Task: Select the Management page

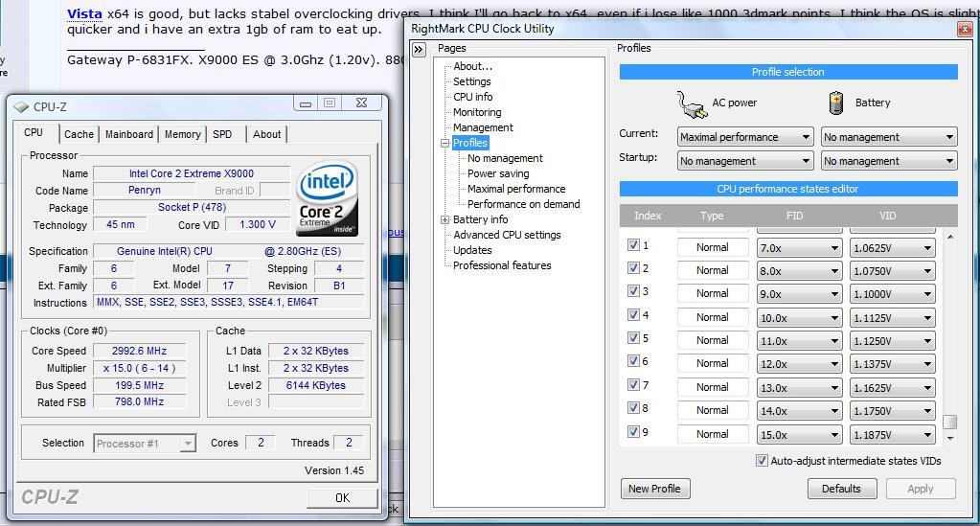Action: tap(483, 127)
